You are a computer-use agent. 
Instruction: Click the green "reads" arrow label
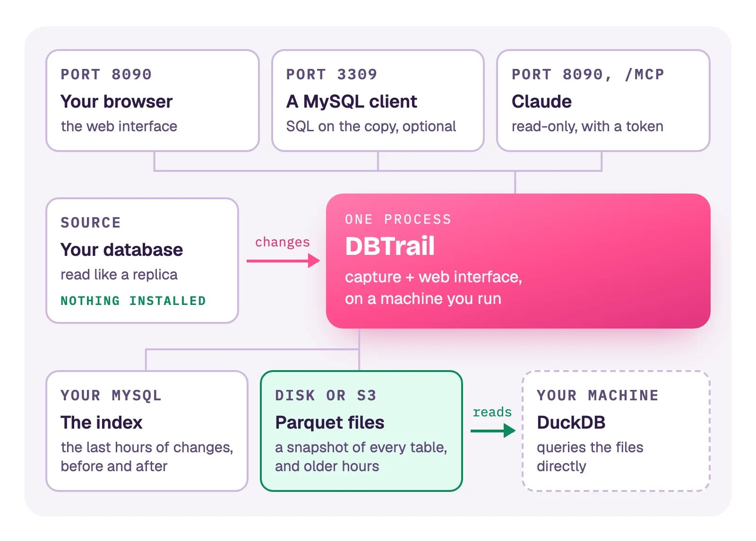pos(492,412)
